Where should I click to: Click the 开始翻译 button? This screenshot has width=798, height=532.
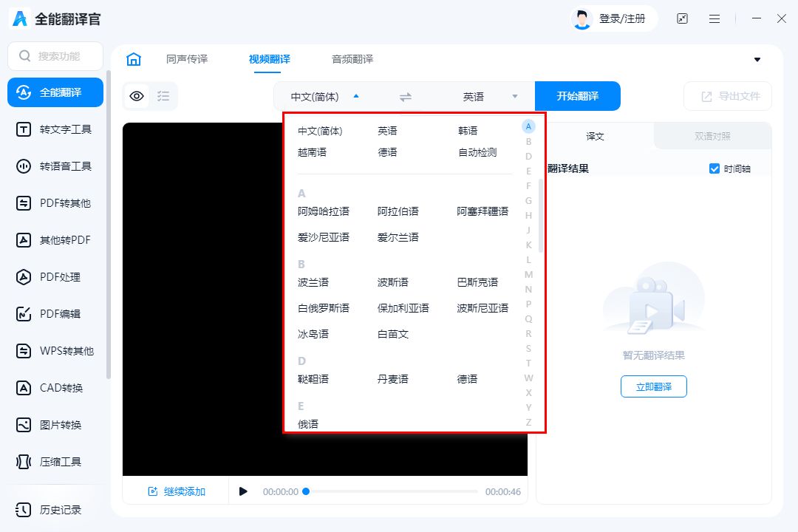pos(578,96)
